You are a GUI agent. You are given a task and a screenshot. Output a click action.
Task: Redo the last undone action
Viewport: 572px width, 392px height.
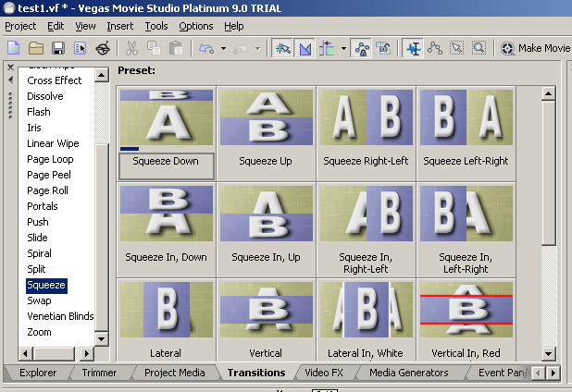[x=240, y=48]
